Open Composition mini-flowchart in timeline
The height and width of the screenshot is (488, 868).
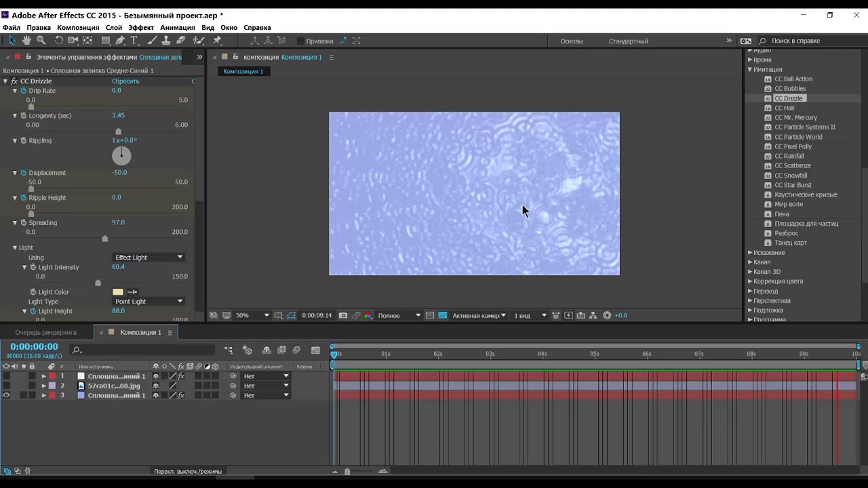229,350
